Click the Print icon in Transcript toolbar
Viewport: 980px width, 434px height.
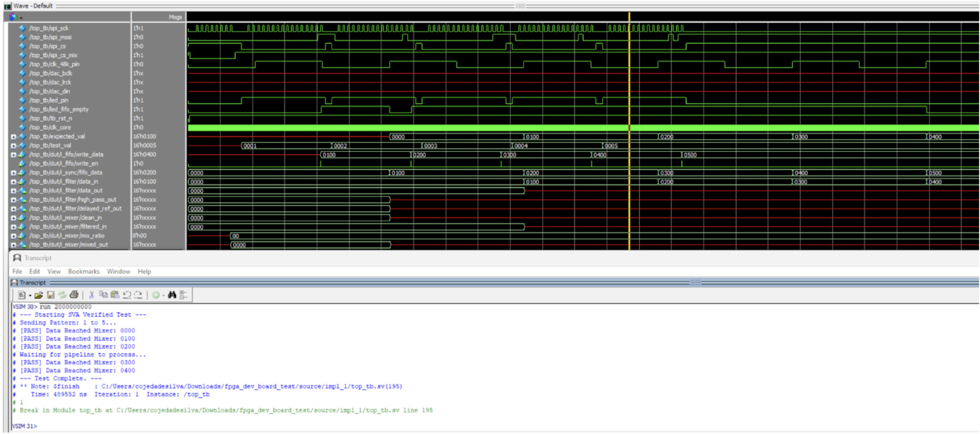coord(74,295)
